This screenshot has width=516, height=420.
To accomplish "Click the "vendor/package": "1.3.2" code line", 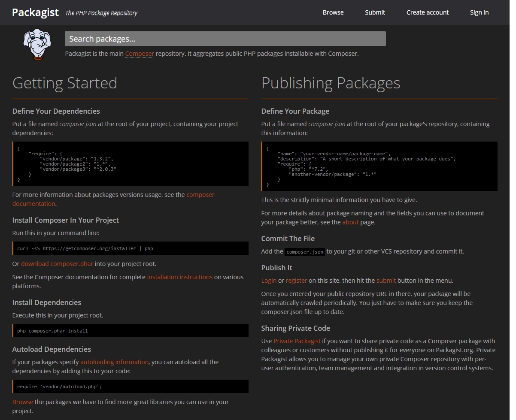I will pyautogui.click(x=76, y=159).
